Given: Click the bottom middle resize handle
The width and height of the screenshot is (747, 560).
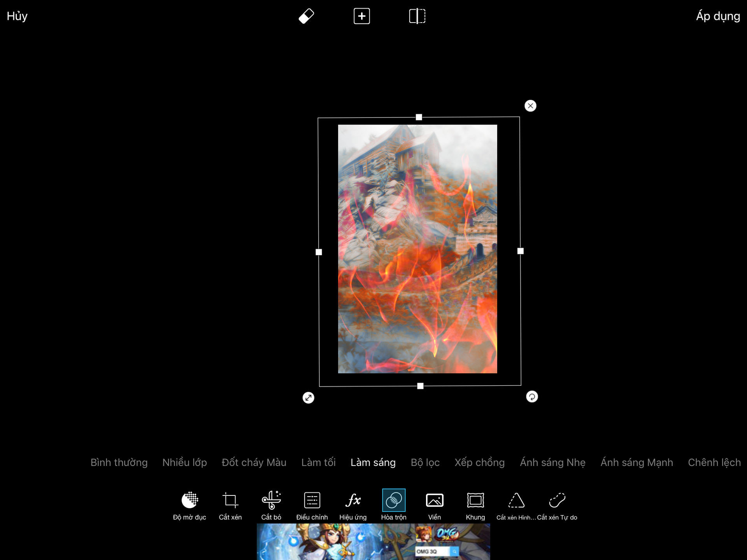Looking at the screenshot, I should point(420,386).
